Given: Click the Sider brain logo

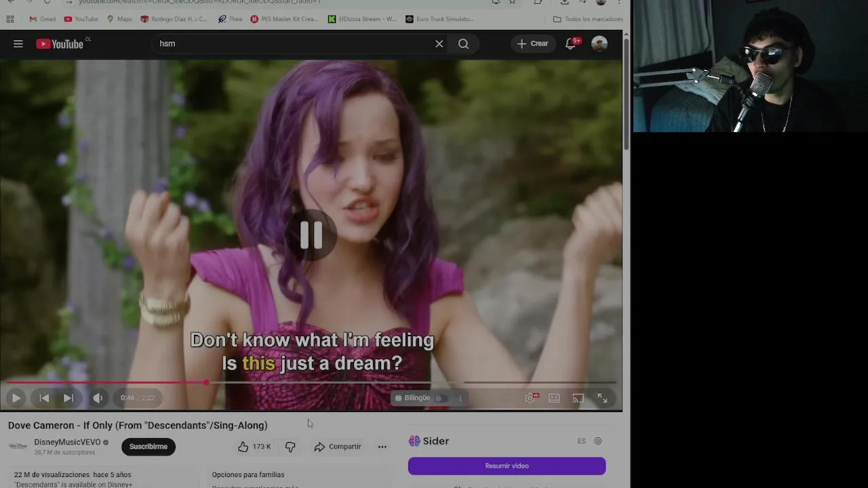Looking at the screenshot, I should pos(414,441).
